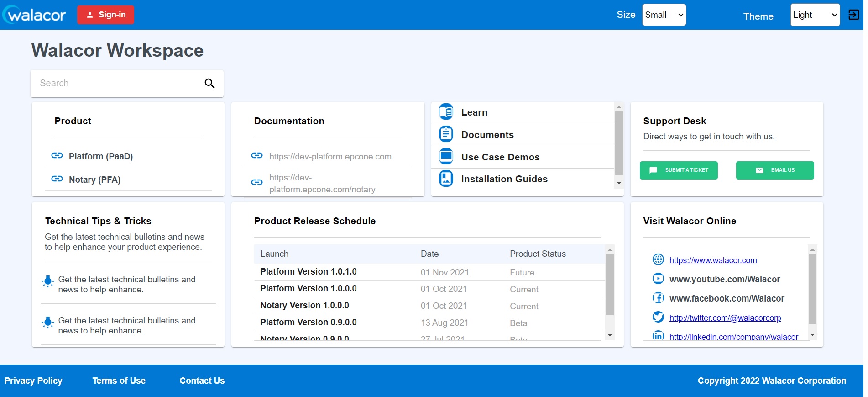Click the Facebook icon
This screenshot has width=868, height=397.
(658, 298)
